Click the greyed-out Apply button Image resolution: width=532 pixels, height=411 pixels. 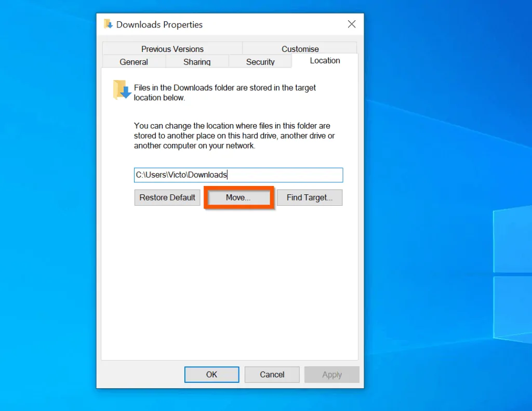coord(332,374)
